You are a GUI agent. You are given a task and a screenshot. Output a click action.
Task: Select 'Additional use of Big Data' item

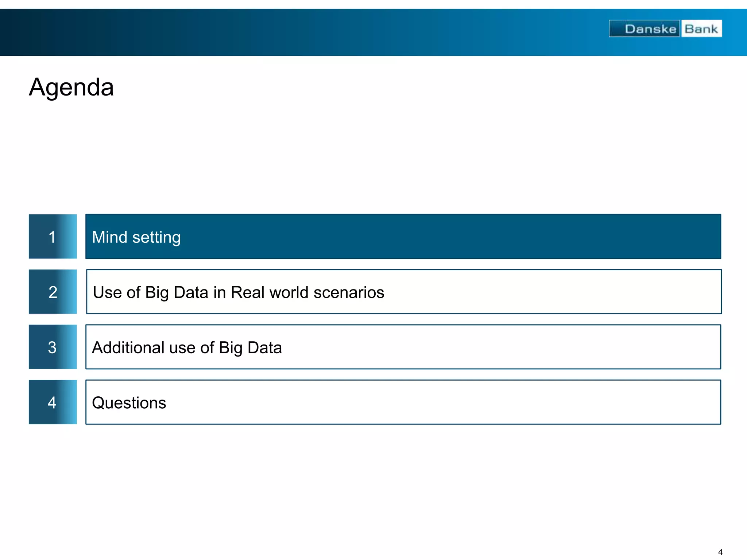403,347
